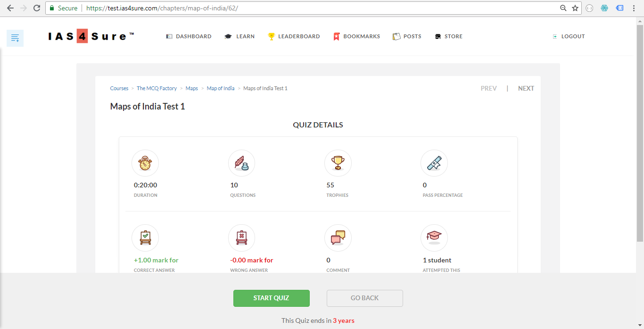Click the pass percentage certificate icon
The height and width of the screenshot is (329, 644).
click(x=434, y=163)
